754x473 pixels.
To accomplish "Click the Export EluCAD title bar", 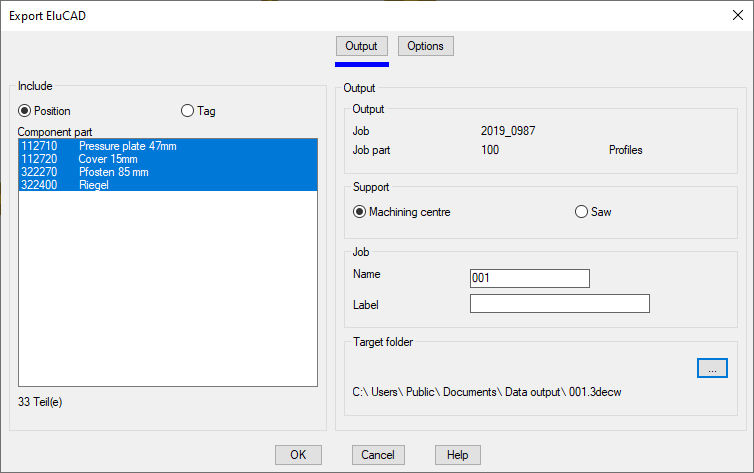I will point(300,15).
